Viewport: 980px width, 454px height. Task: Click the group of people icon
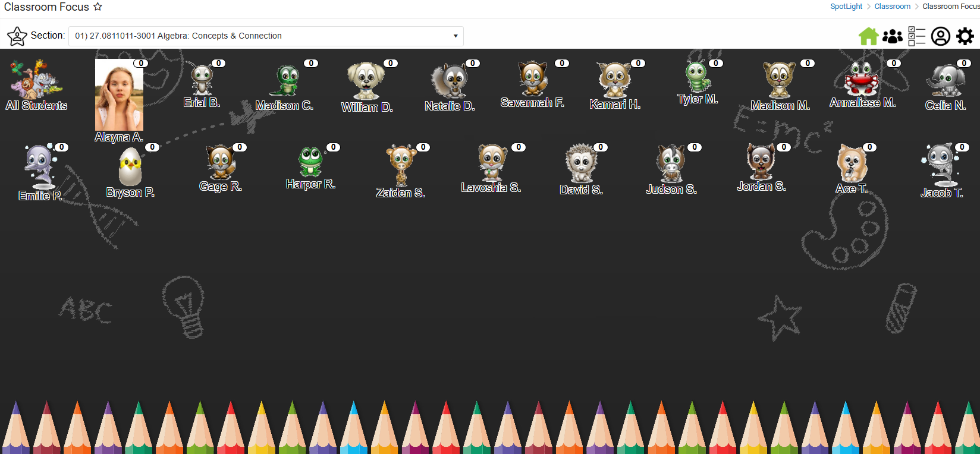[892, 36]
